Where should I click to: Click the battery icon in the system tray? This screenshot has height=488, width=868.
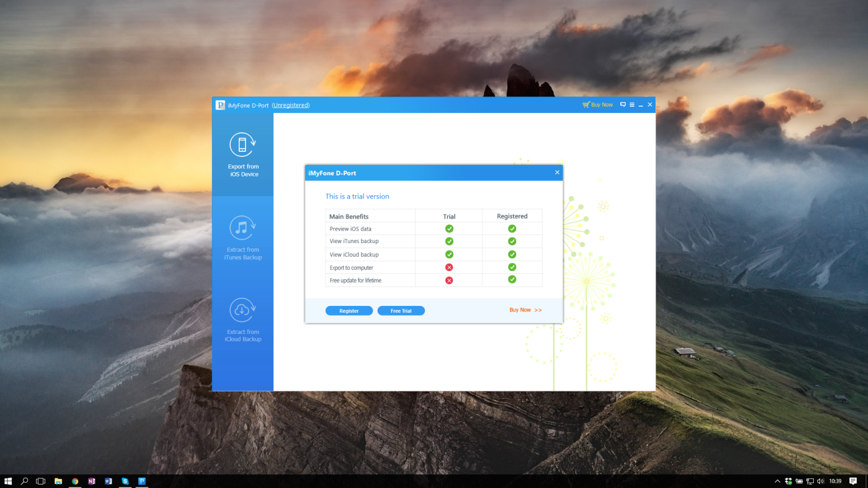click(x=799, y=481)
